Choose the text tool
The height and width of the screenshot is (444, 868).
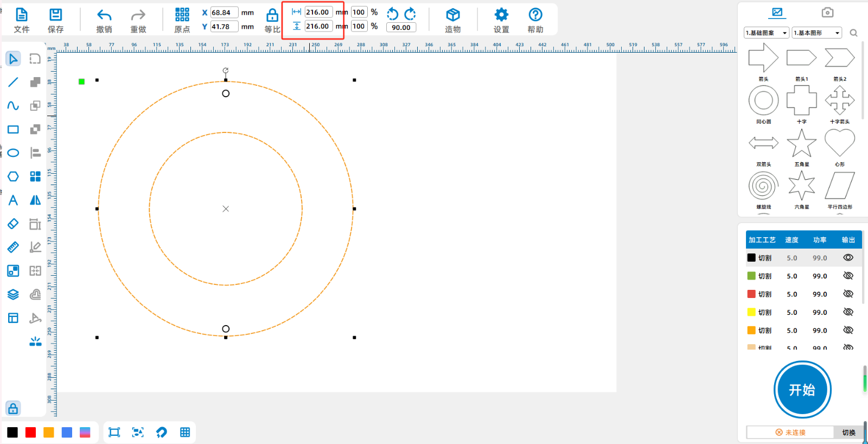[x=13, y=200]
